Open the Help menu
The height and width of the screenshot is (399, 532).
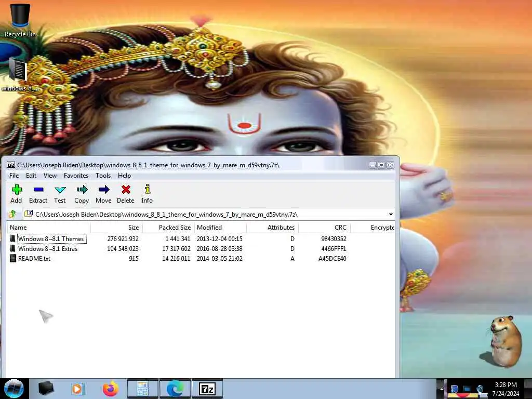pos(124,176)
